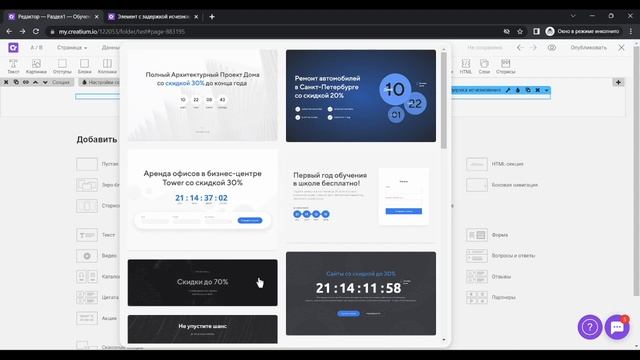Close the editor with X
Image resolution: width=640 pixels, height=360 pixels.
point(621,48)
